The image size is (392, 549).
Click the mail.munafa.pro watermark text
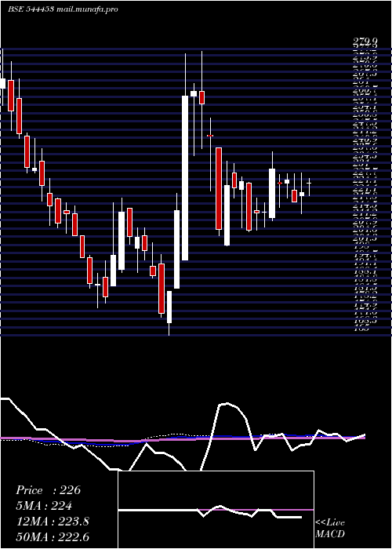point(87,9)
